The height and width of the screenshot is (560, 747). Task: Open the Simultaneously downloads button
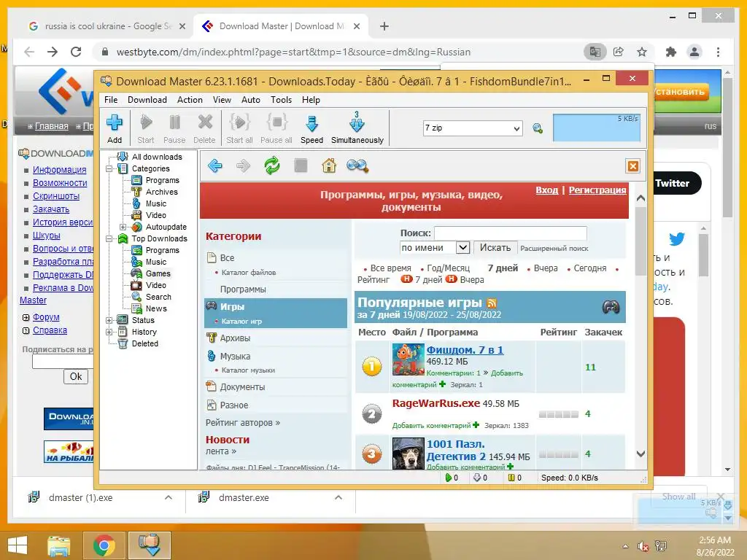pos(357,128)
